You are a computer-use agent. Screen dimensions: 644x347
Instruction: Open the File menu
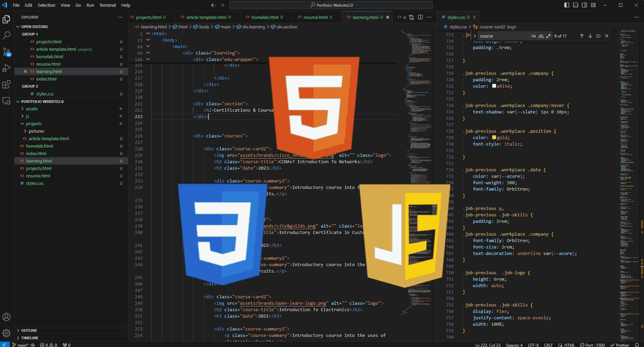click(16, 5)
